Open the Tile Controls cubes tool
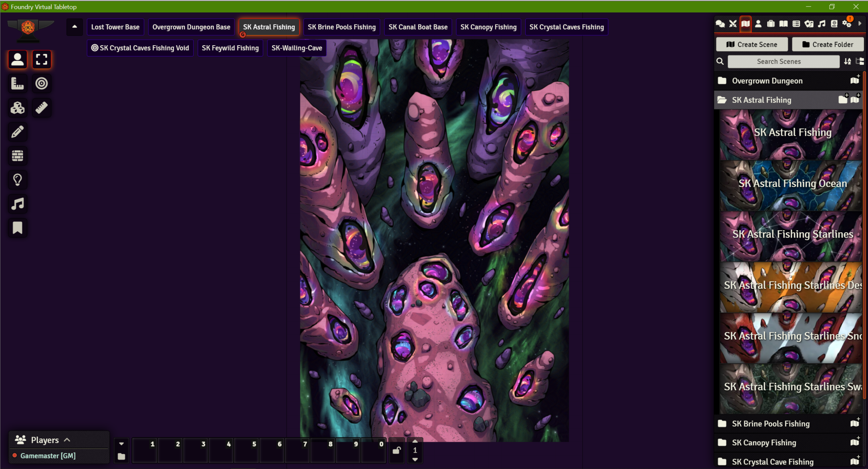Screen dimensions: 868x469 point(18,108)
